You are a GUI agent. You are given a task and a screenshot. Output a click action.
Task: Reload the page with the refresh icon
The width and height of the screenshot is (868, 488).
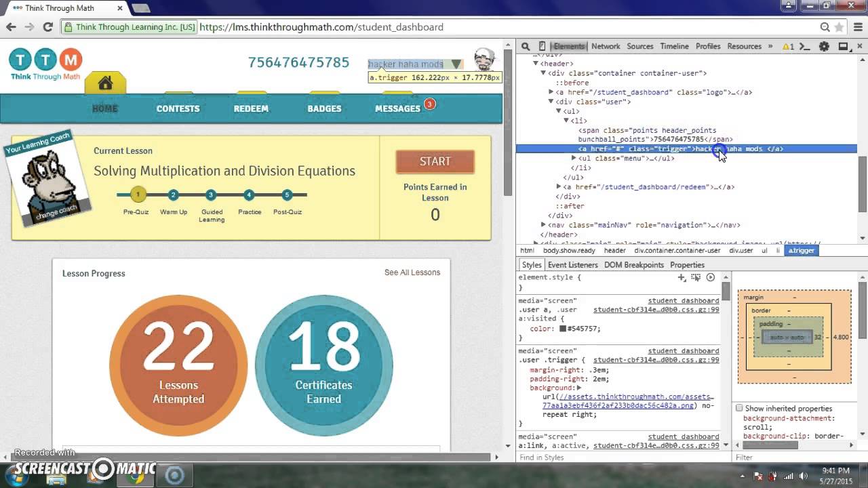pyautogui.click(x=47, y=27)
